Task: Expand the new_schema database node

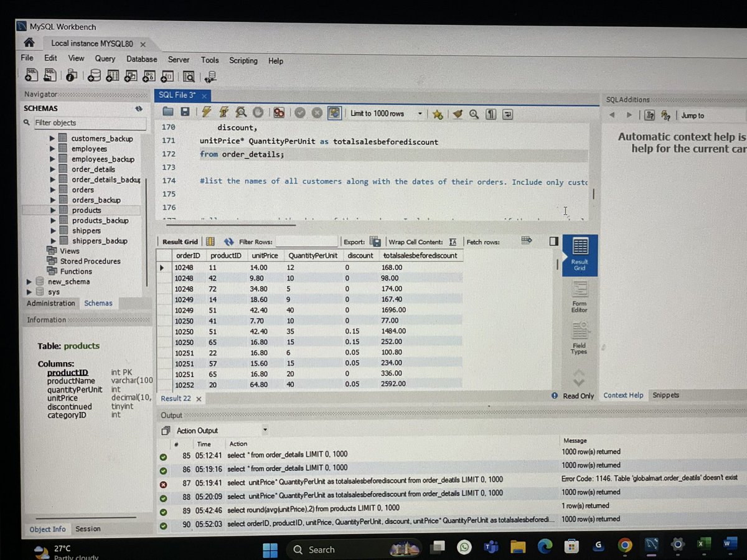Action: [x=29, y=281]
